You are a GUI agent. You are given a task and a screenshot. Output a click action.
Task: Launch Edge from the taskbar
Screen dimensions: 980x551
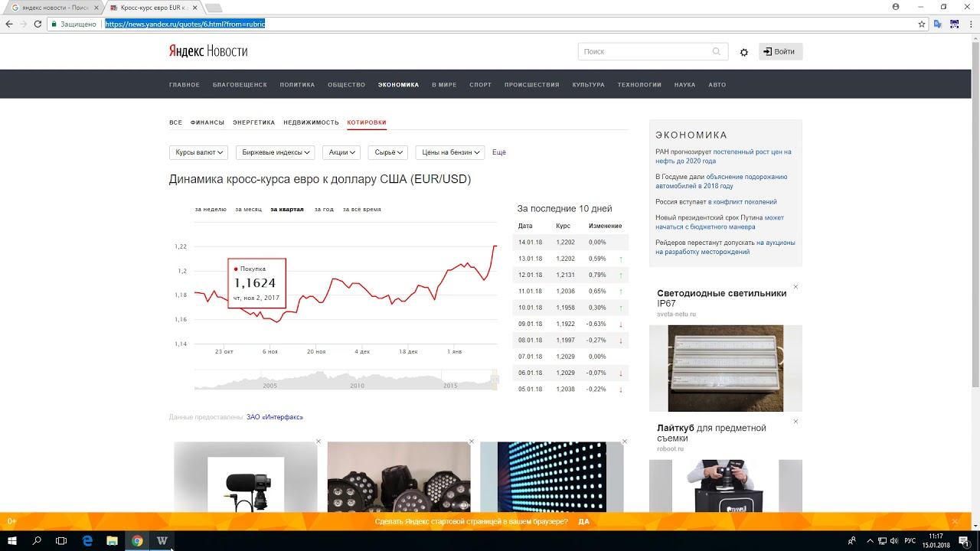point(87,540)
